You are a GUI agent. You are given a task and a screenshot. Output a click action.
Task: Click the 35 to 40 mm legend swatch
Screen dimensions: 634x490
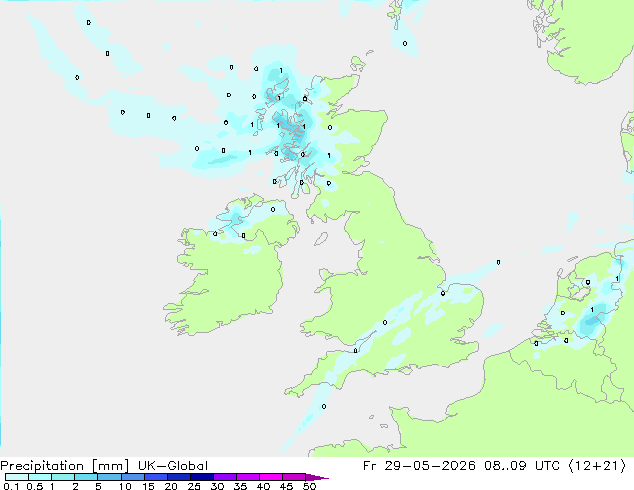tap(247, 477)
